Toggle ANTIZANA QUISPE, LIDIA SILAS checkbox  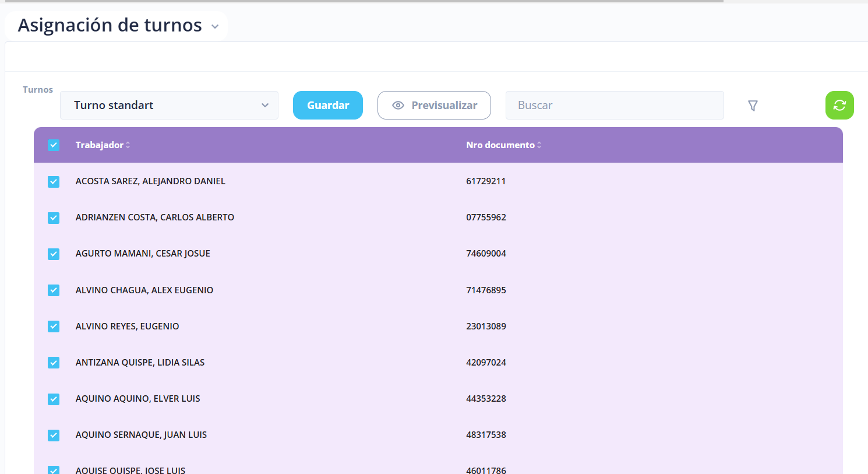[x=54, y=363]
